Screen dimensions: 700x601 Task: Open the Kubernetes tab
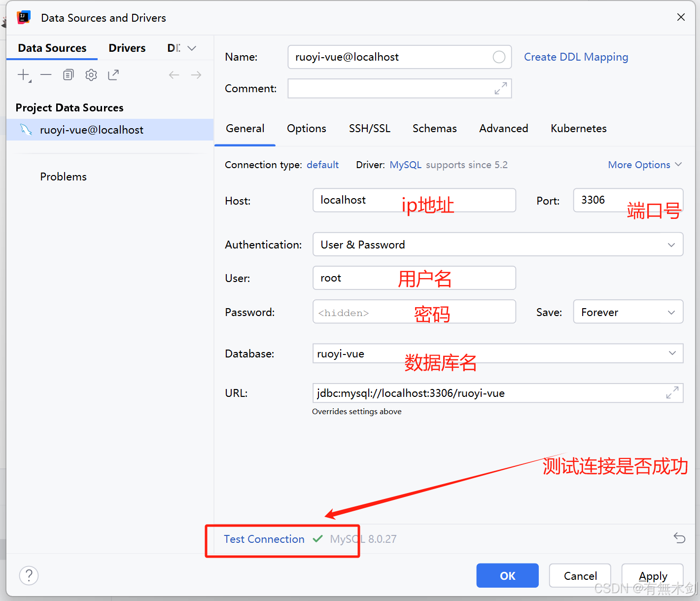pyautogui.click(x=579, y=129)
